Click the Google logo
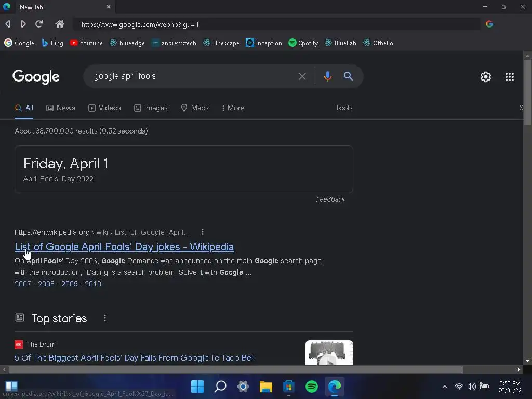This screenshot has height=399, width=532. (36, 77)
